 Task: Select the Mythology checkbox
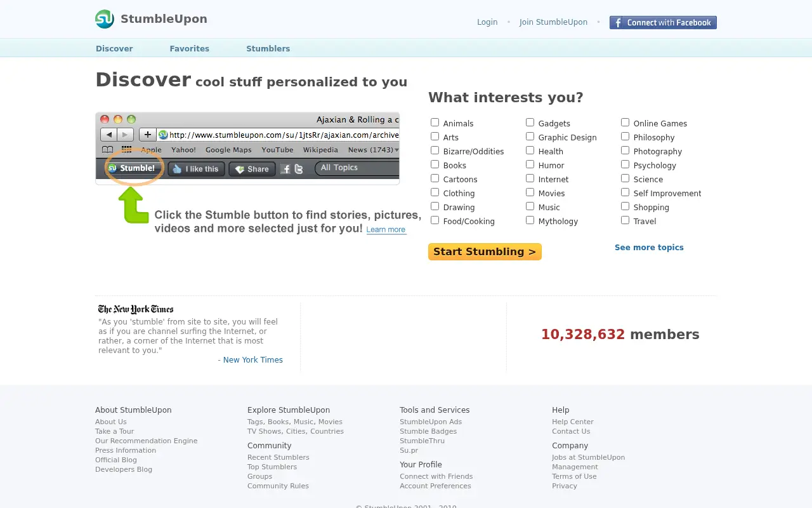tap(530, 220)
